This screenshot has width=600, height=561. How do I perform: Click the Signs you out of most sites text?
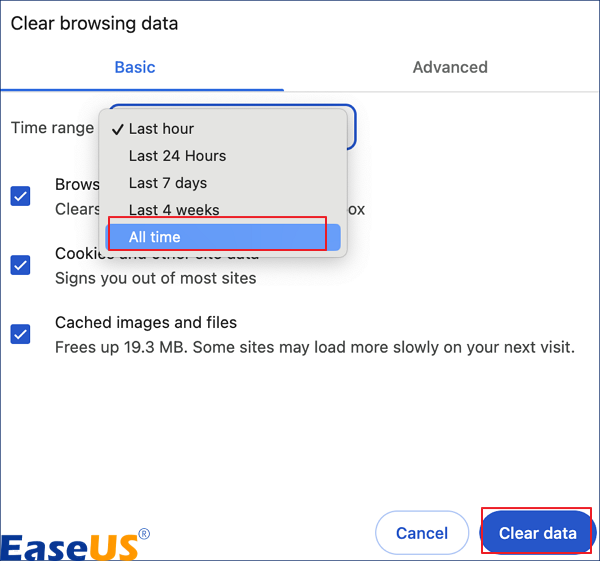[x=155, y=278]
